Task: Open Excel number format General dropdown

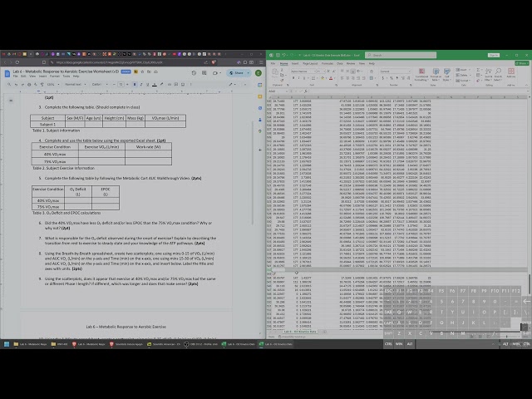Action: tap(396, 71)
